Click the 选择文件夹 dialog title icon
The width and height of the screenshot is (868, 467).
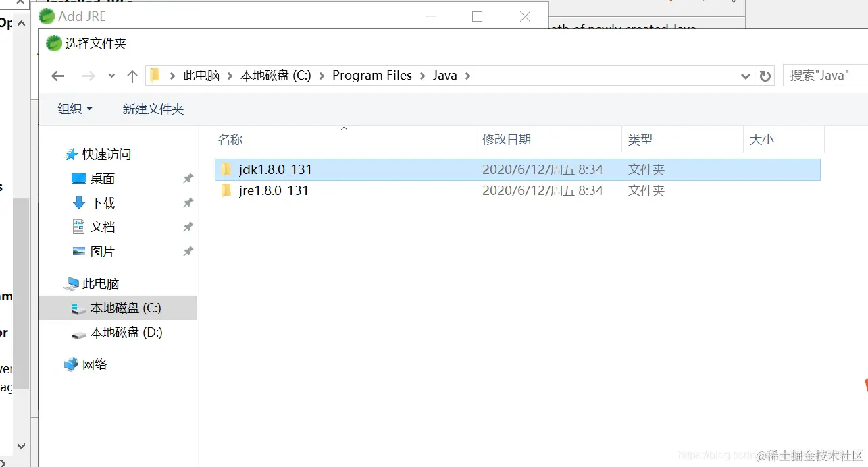[53, 44]
